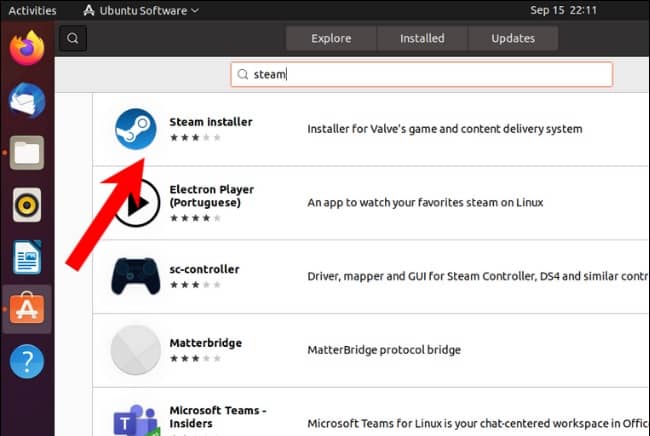This screenshot has width=650, height=436.
Task: Click the magnifier icon inside the search field
Action: [x=243, y=75]
